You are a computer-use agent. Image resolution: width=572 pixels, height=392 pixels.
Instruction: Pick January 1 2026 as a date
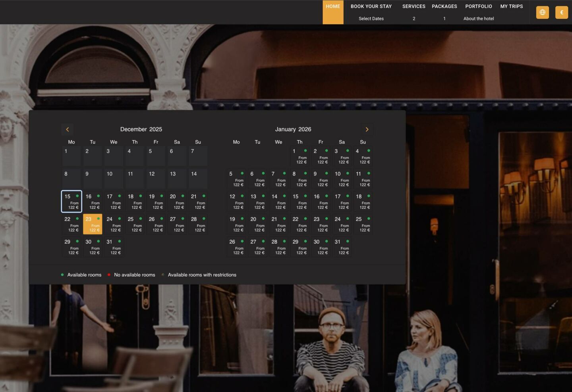click(300, 156)
